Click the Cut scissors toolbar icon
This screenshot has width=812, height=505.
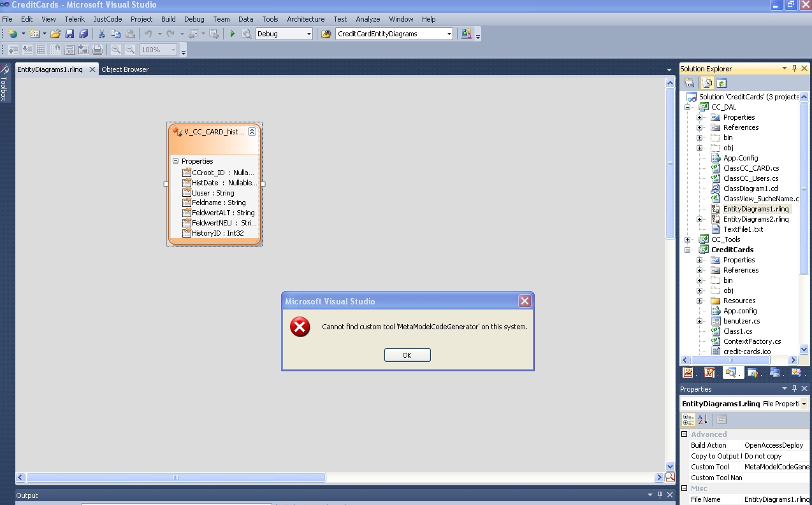click(101, 34)
